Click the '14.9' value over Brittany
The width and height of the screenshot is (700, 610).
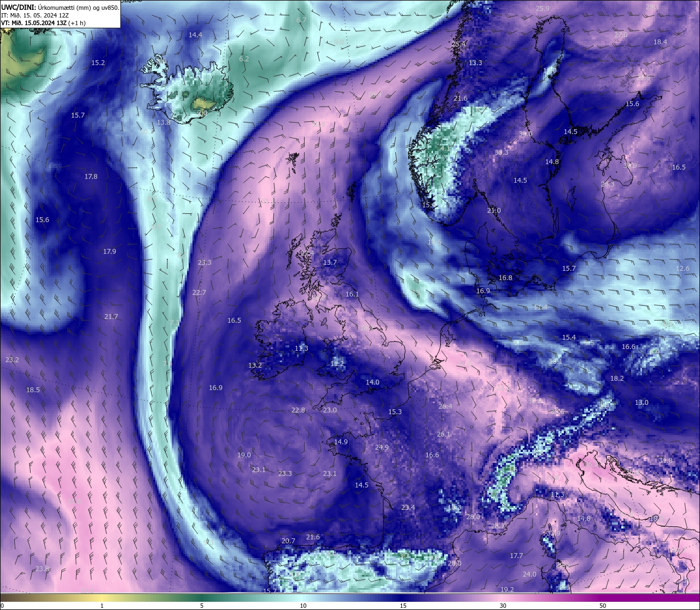(341, 441)
